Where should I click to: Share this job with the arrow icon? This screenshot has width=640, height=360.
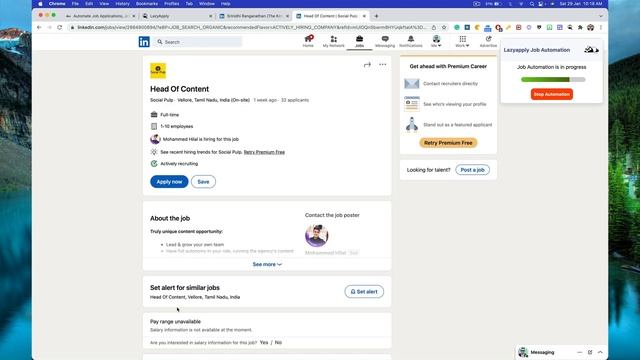click(x=367, y=64)
